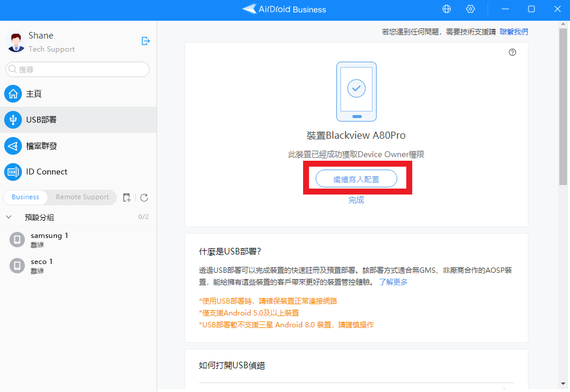Image resolution: width=570 pixels, height=392 pixels.
Task: Select the seco 1 device
Action: click(x=78, y=266)
